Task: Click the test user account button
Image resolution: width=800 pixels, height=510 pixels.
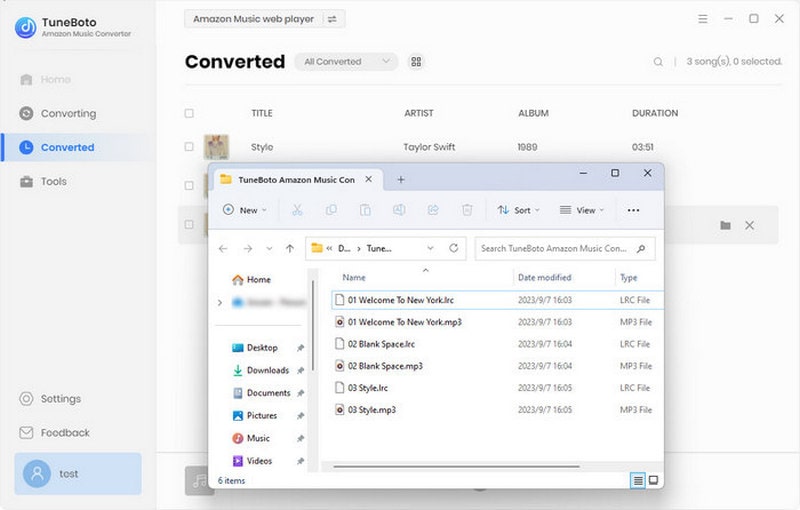Action: tap(78, 474)
